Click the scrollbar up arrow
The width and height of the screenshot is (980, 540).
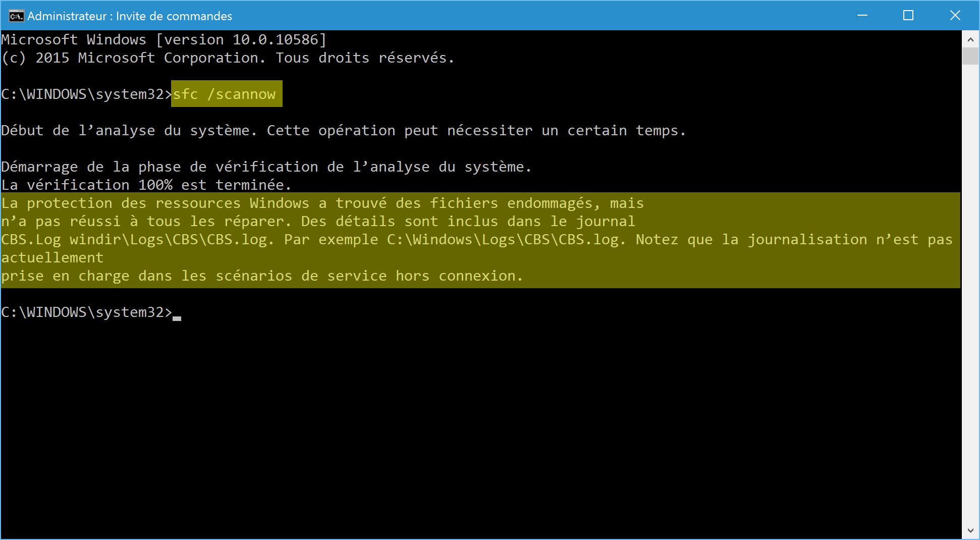pyautogui.click(x=970, y=39)
